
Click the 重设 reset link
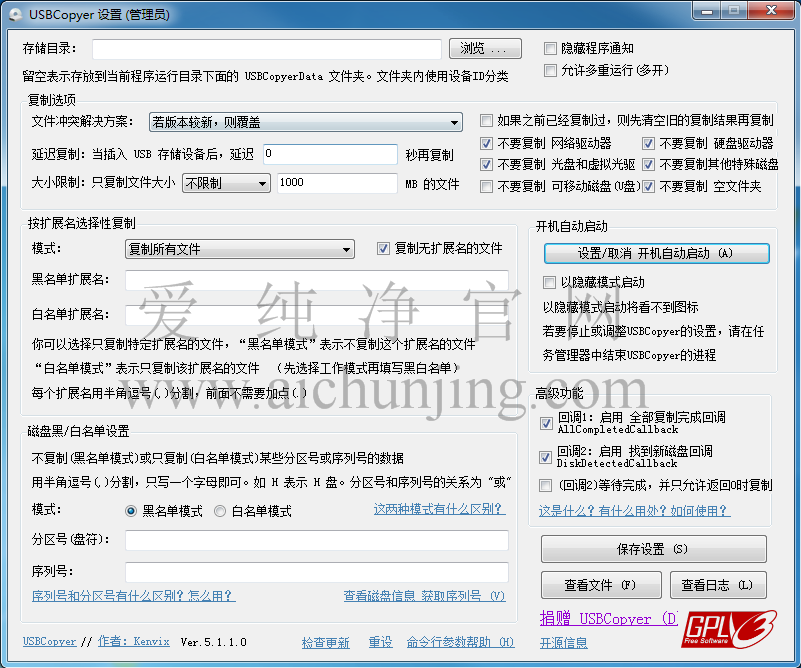(x=381, y=642)
